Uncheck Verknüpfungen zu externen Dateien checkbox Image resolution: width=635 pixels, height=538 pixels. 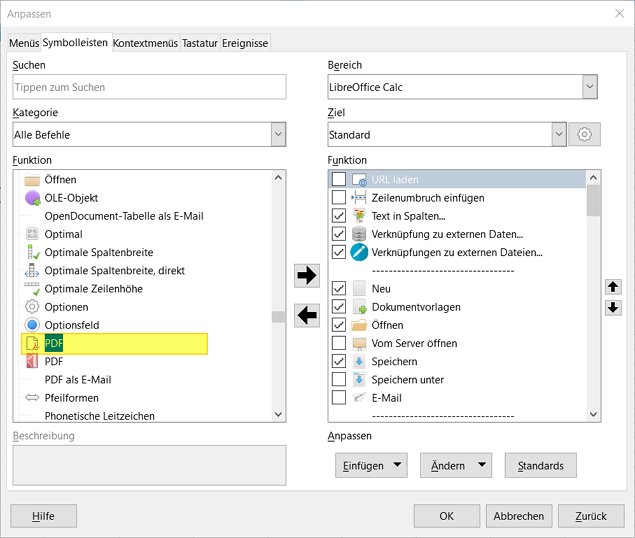[339, 252]
